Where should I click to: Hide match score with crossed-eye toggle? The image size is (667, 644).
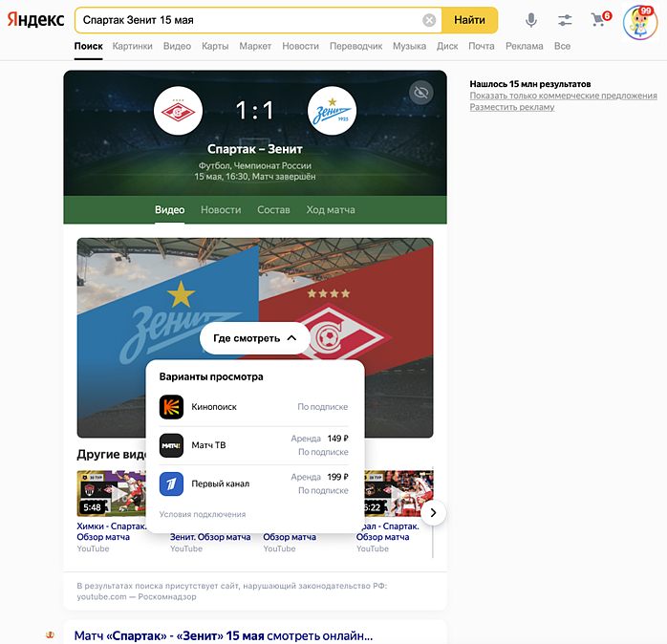tap(421, 93)
